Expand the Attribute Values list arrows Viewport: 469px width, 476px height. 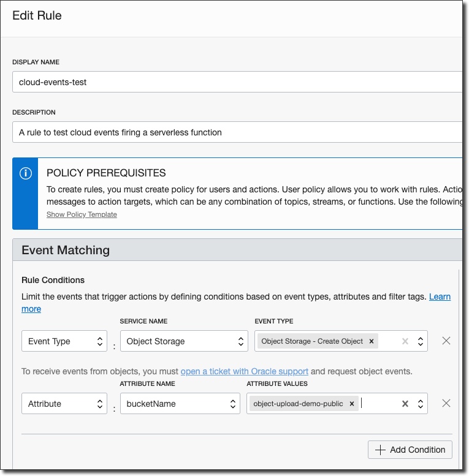[421, 404]
